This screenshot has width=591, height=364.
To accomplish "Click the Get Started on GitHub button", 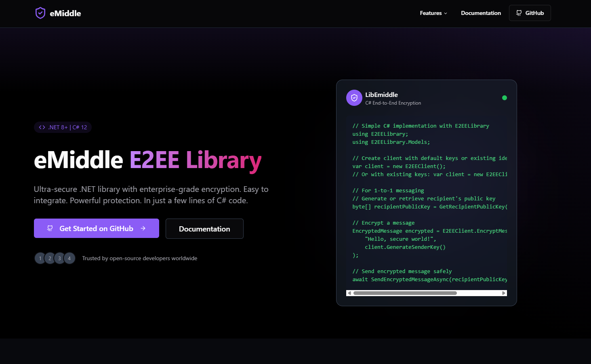I will coord(96,228).
